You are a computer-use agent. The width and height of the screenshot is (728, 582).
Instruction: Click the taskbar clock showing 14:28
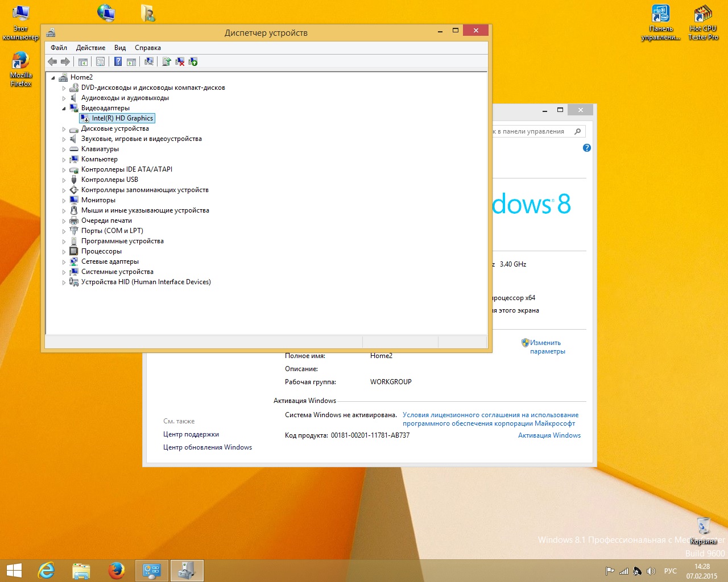coord(702,571)
